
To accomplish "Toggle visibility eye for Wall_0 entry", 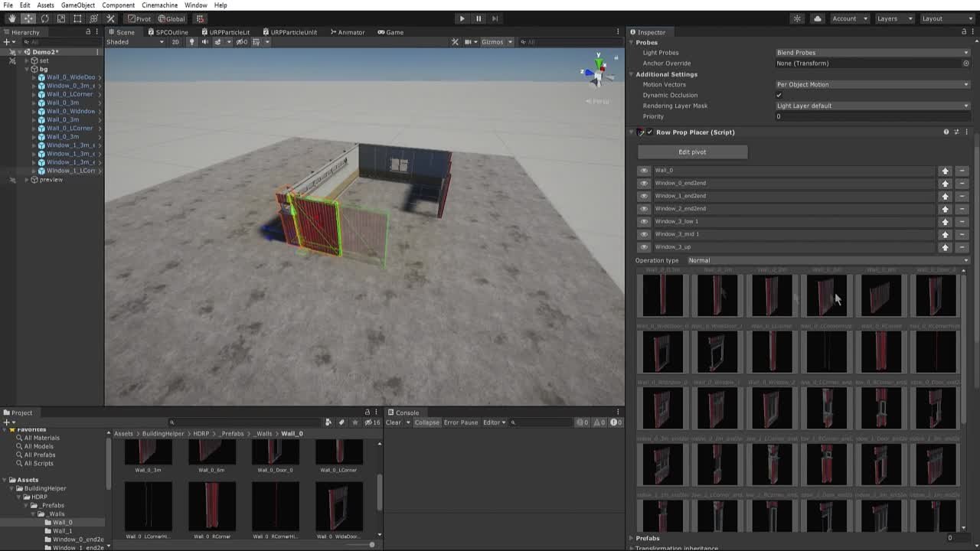I will [x=644, y=171].
